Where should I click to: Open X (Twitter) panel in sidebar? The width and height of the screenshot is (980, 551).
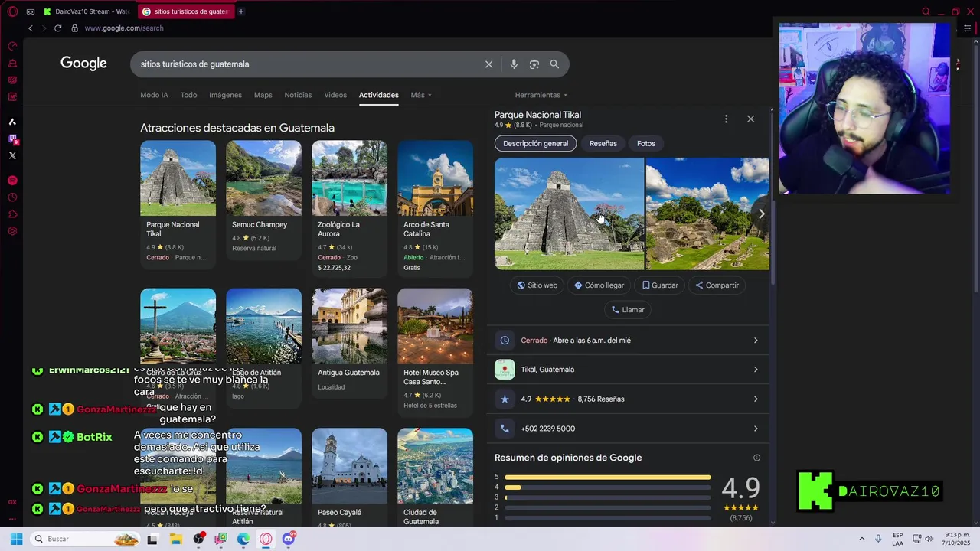pos(12,155)
